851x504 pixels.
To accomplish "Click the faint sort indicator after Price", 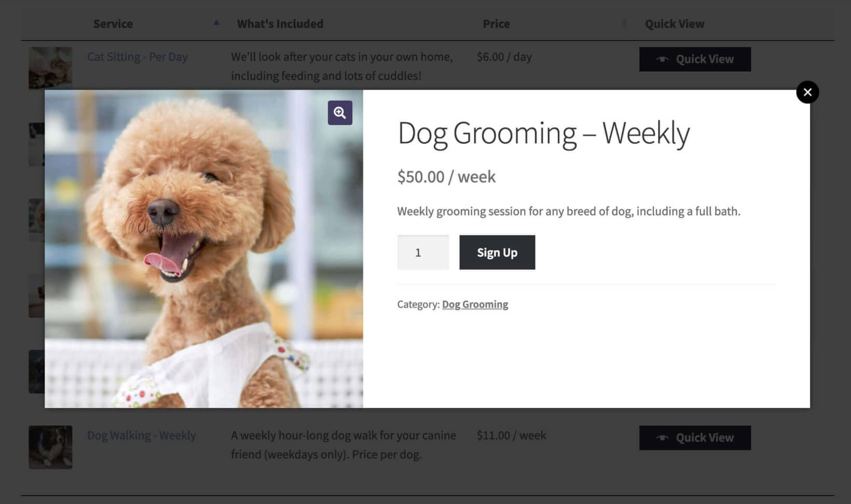I will (624, 24).
